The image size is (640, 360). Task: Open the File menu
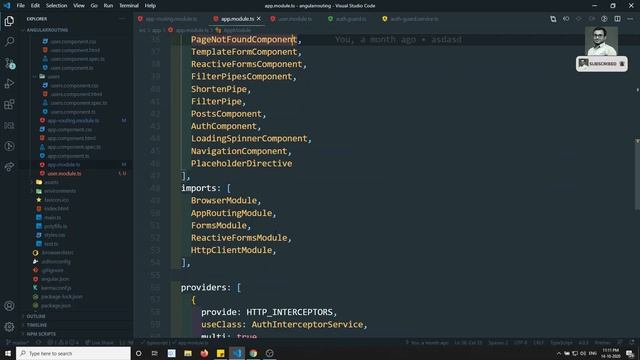tap(20, 6)
